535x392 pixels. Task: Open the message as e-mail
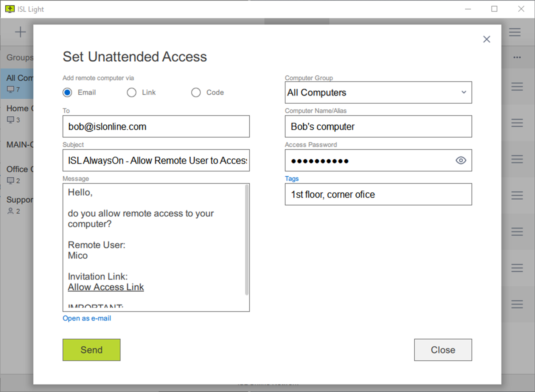[87, 318]
